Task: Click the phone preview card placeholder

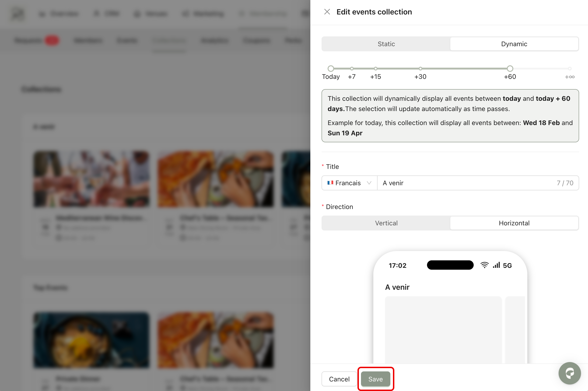Action: (x=443, y=329)
